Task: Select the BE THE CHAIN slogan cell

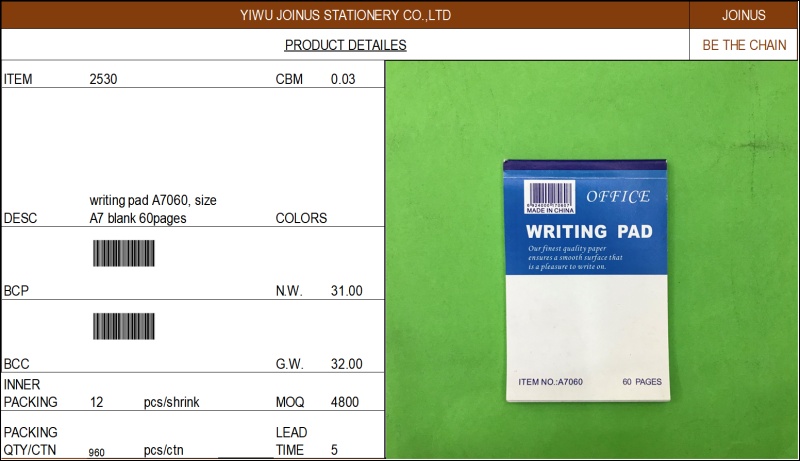Action: tap(743, 45)
